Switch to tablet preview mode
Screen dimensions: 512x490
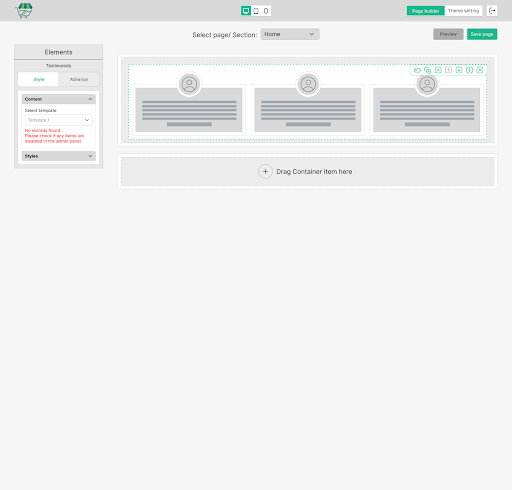[256, 11]
